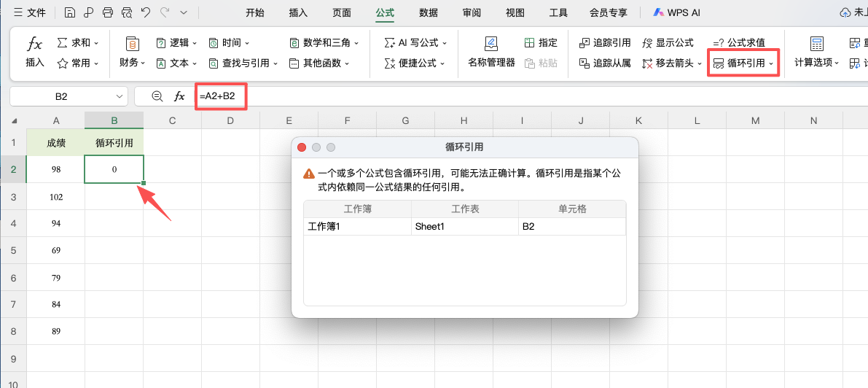Open the 查找与引用 dropdown
Viewport: 868px width, 388px height.
pyautogui.click(x=243, y=63)
